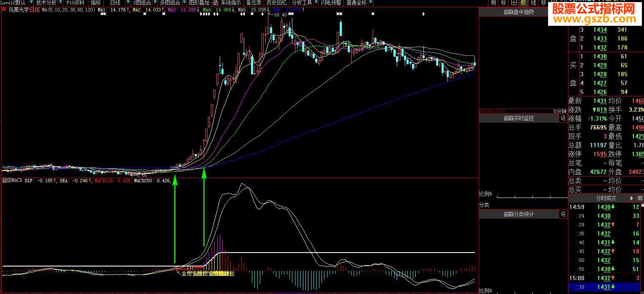Click the 分时成交 header
644x294 pixels.
(x=606, y=198)
